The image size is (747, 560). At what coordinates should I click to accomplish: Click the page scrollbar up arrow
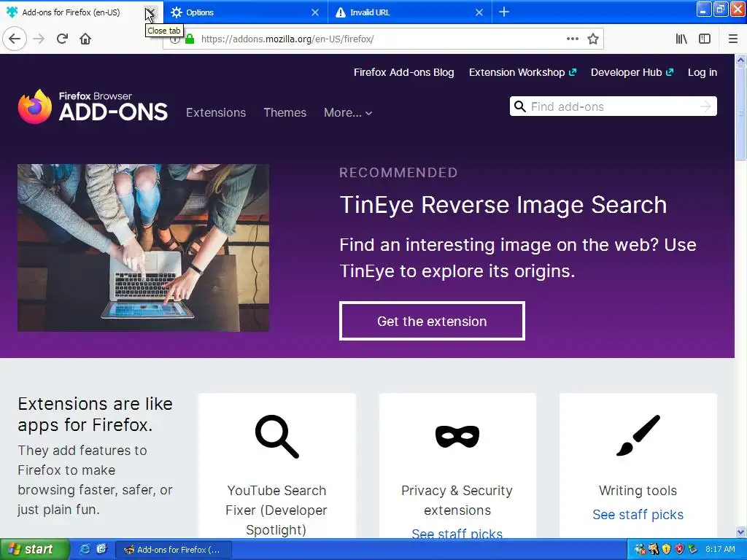pos(740,60)
